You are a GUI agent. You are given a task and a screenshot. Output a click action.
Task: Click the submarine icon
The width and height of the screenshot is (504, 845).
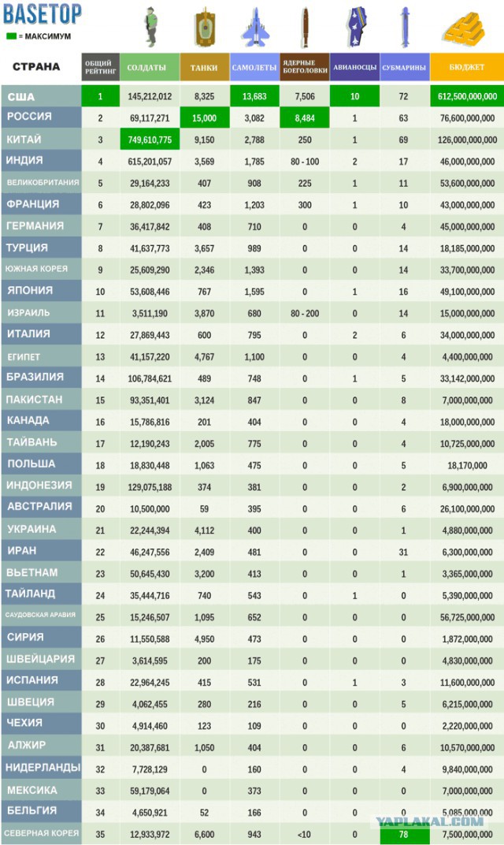click(x=405, y=27)
